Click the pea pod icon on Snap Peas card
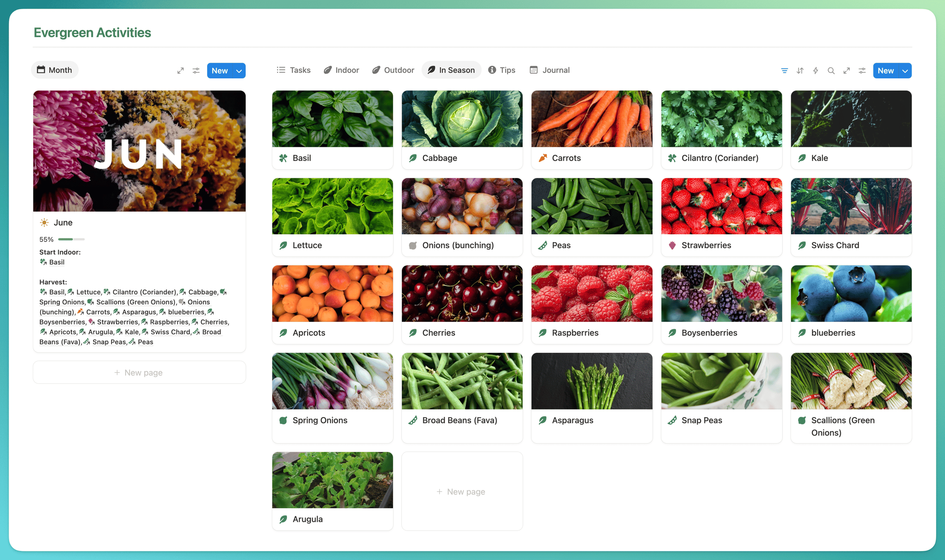The image size is (945, 560). click(x=672, y=420)
